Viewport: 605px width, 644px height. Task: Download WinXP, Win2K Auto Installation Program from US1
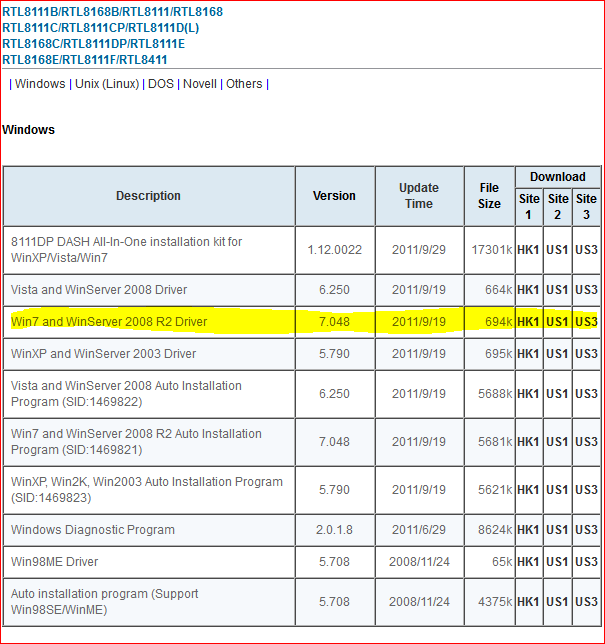point(557,490)
